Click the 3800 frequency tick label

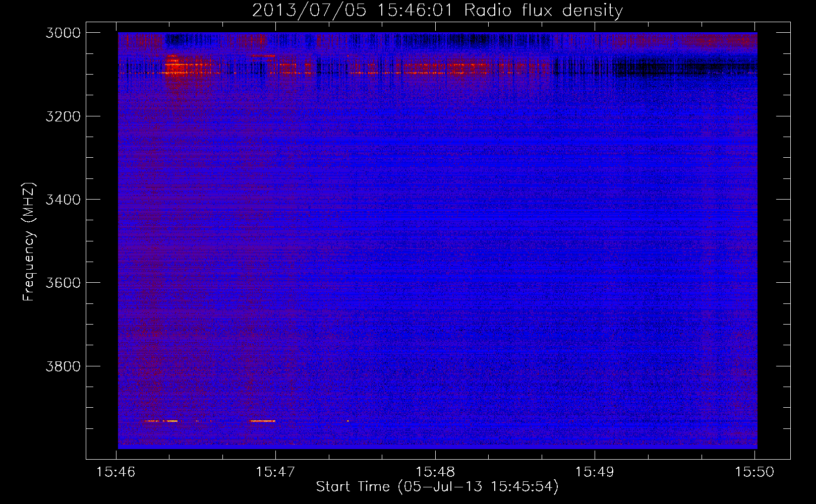[x=63, y=366]
